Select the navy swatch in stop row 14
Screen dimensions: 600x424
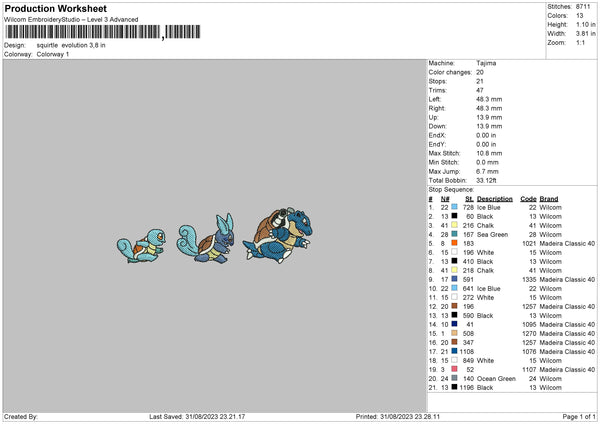click(x=454, y=324)
